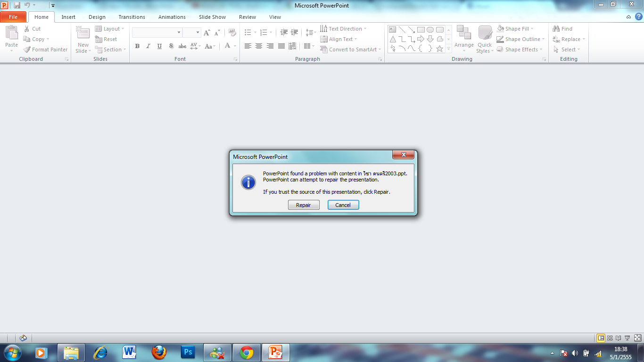Open the Columns dropdown
This screenshot has width=644, height=362.
click(309, 46)
